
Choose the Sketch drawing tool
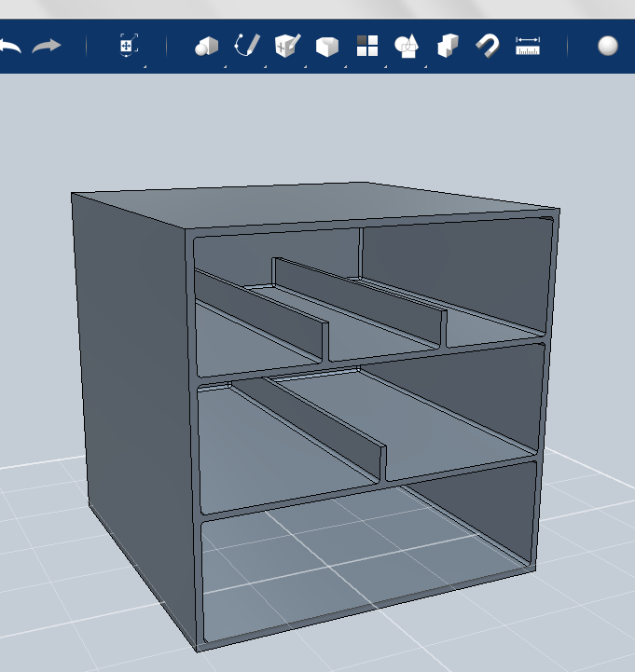[246, 46]
